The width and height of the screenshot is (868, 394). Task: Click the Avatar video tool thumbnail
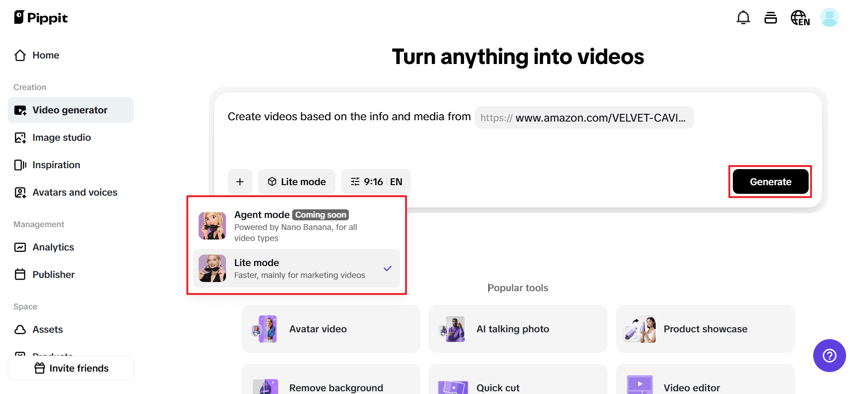pyautogui.click(x=265, y=329)
